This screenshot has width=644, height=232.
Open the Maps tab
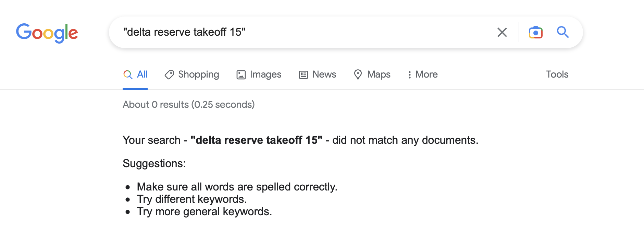[379, 74]
